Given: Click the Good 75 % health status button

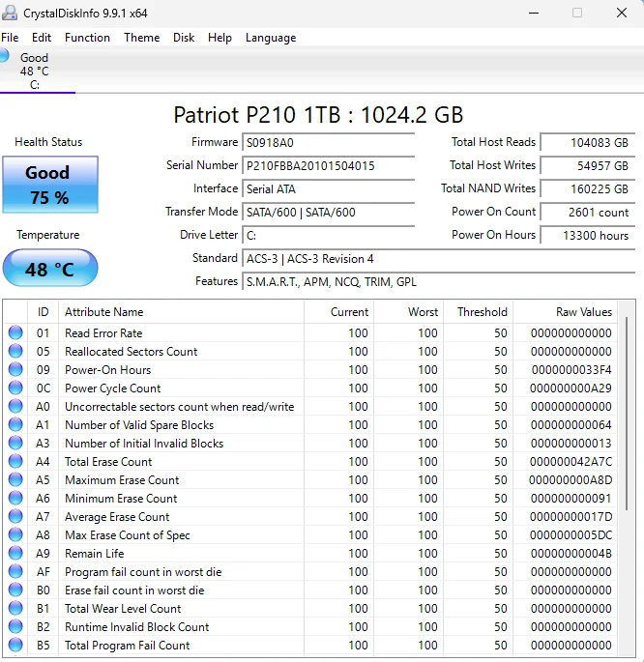Looking at the screenshot, I should click(x=50, y=185).
